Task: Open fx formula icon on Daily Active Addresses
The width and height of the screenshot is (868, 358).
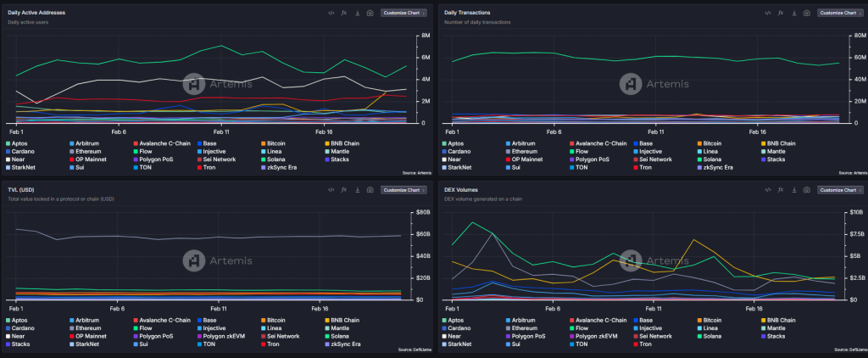Action: pos(344,13)
